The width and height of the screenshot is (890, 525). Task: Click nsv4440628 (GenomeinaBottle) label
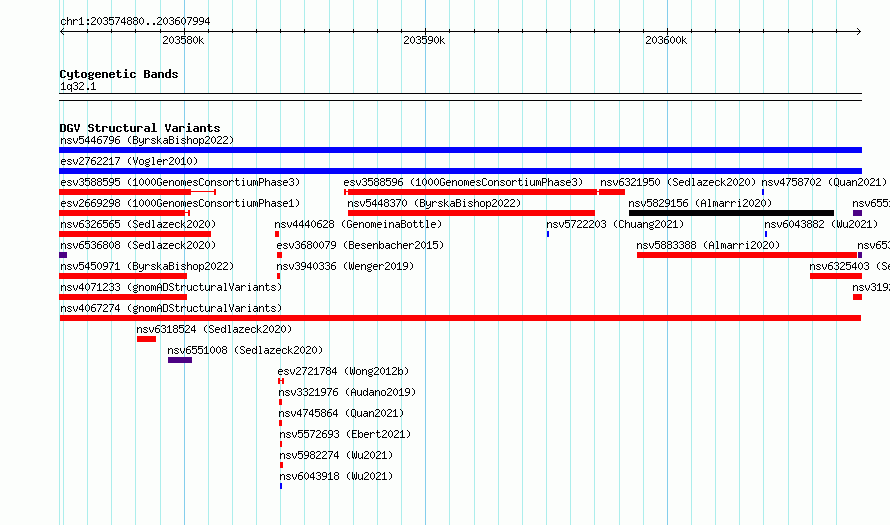pos(358,224)
